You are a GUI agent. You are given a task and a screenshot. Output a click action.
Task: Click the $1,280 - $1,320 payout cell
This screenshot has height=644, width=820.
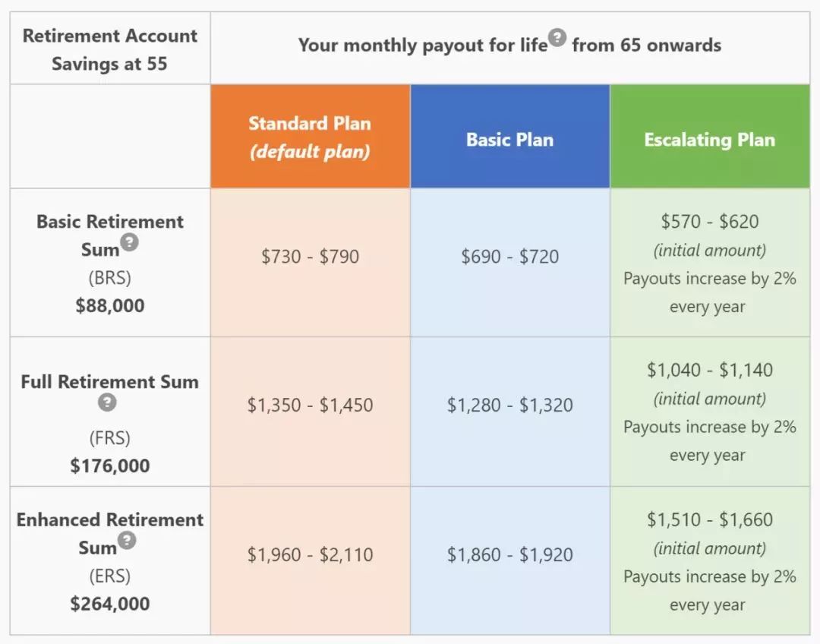click(509, 405)
